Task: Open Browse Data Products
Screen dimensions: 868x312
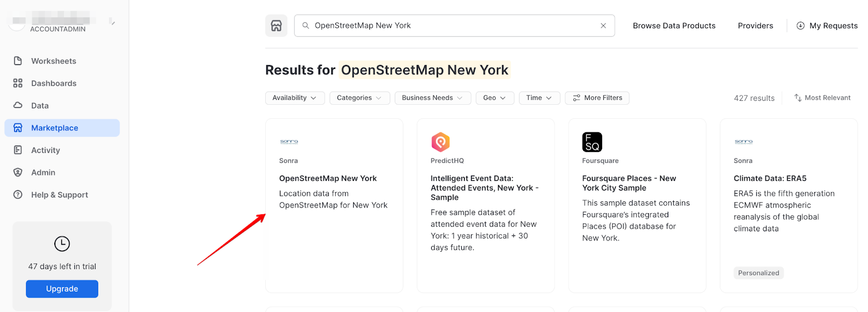Action: (674, 26)
